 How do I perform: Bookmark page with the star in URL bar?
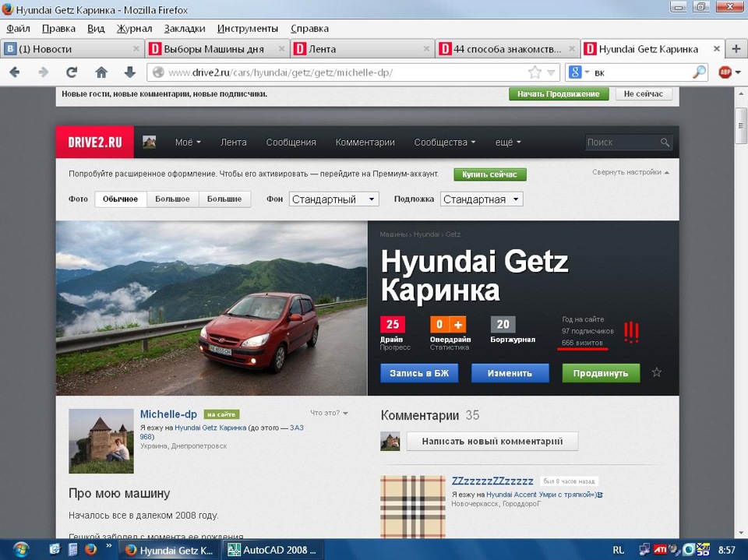coord(535,72)
